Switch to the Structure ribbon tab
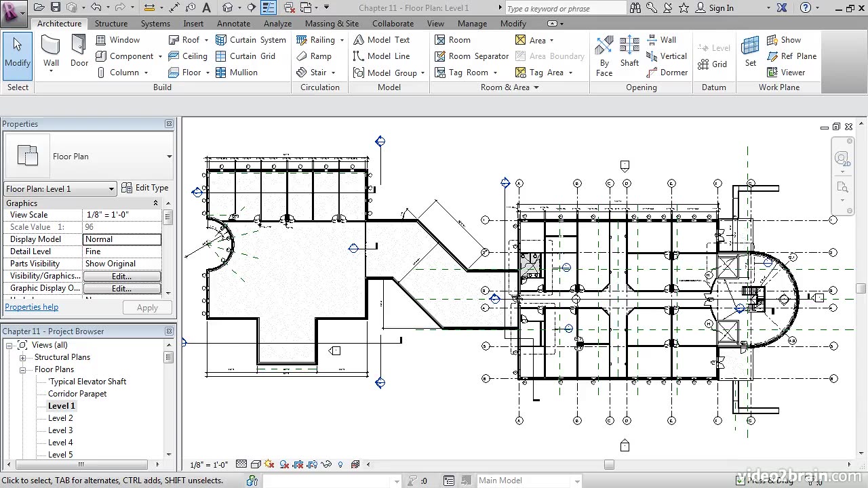The image size is (868, 488). (x=111, y=24)
